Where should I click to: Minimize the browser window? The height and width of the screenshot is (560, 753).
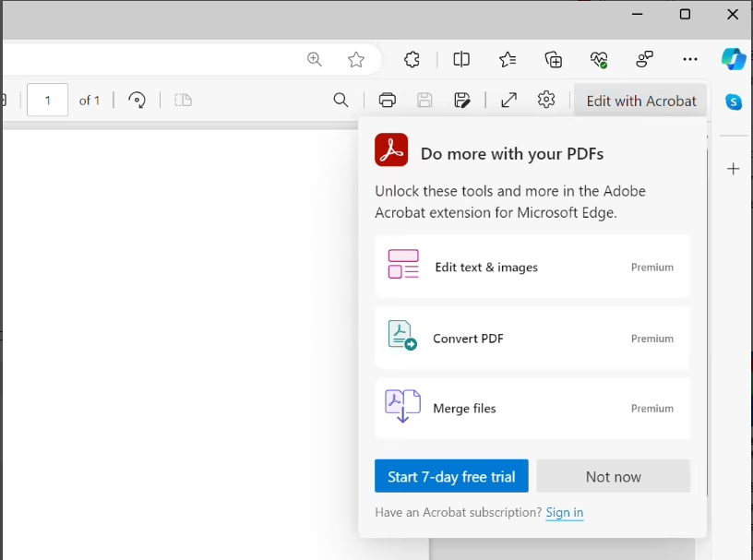pos(638,15)
